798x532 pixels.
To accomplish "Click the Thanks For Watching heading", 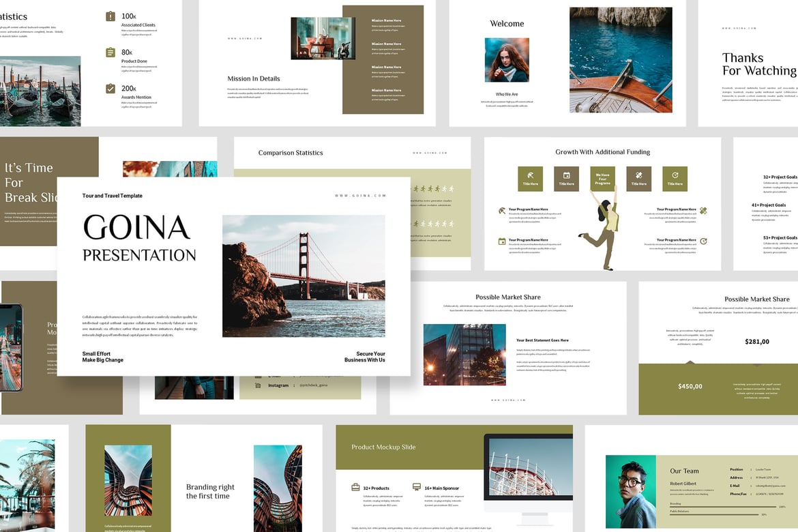I will coord(759,64).
